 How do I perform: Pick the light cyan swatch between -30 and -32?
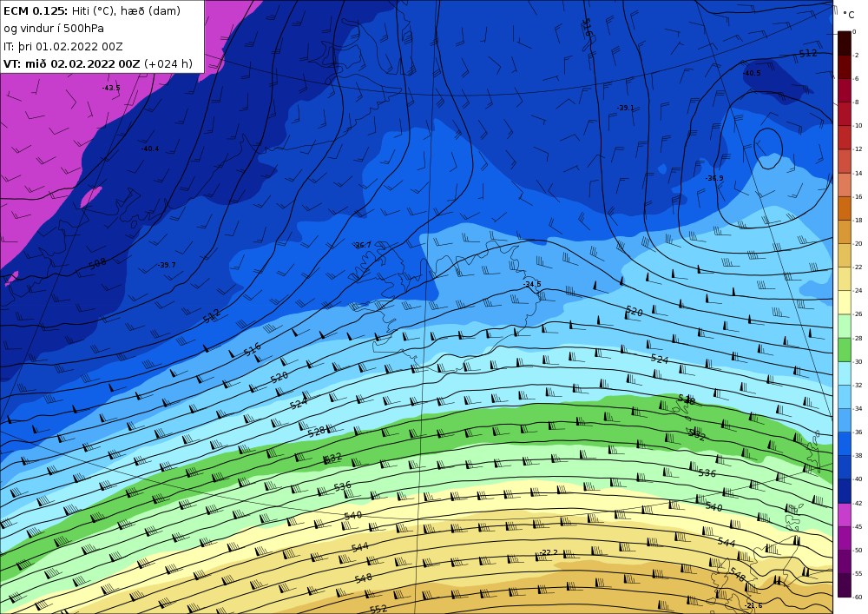tap(845, 373)
